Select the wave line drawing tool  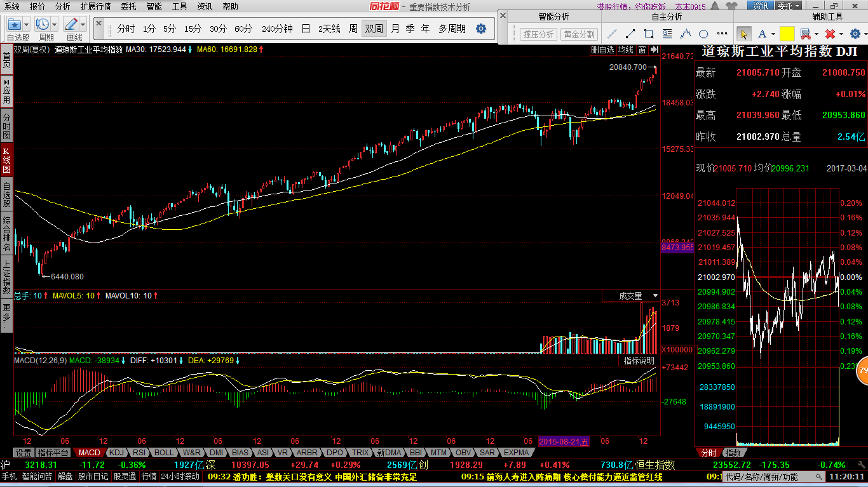(686, 34)
